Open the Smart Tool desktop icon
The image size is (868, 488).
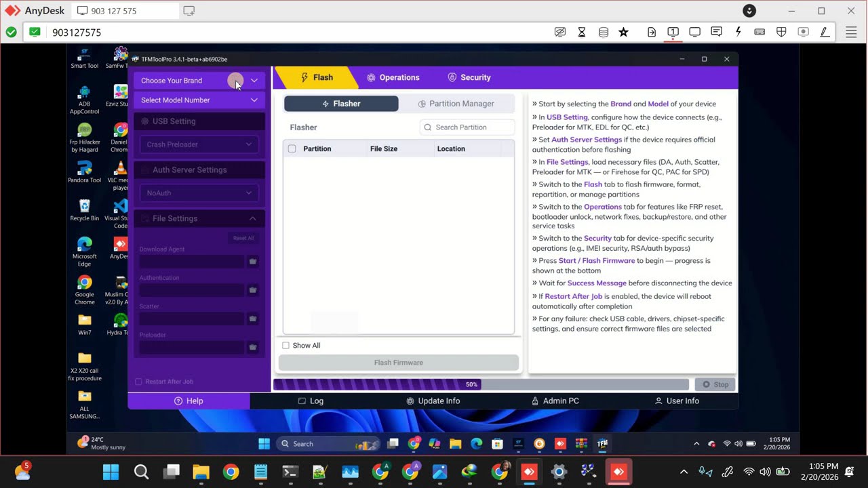coord(85,58)
